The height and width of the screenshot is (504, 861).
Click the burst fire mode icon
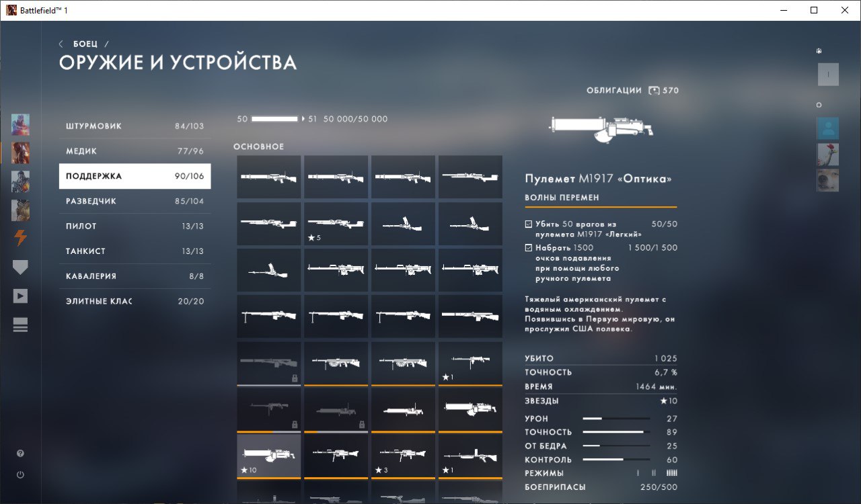click(653, 474)
